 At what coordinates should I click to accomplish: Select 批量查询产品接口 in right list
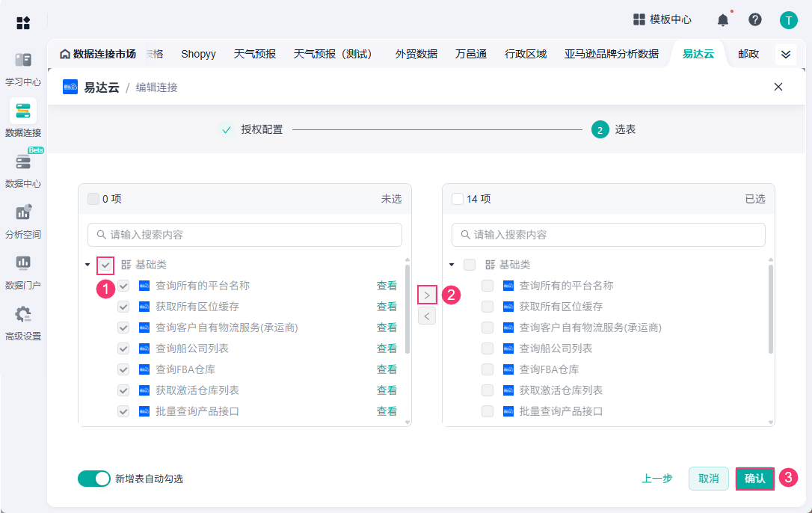click(487, 411)
